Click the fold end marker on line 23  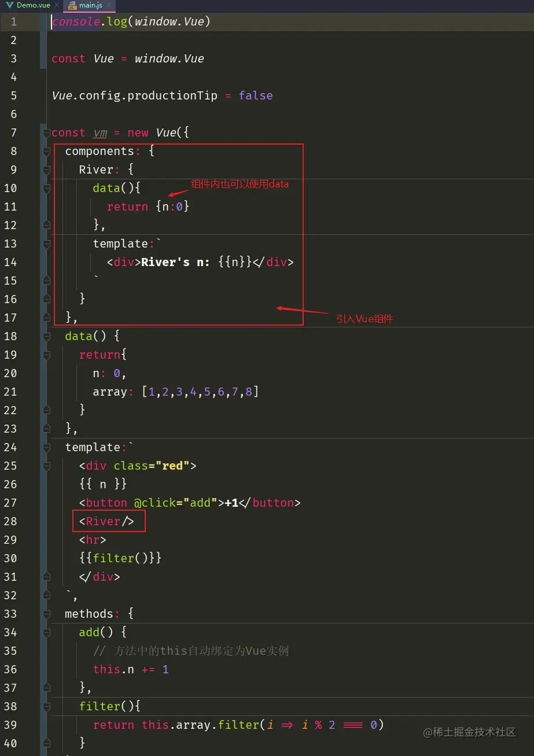[46, 429]
